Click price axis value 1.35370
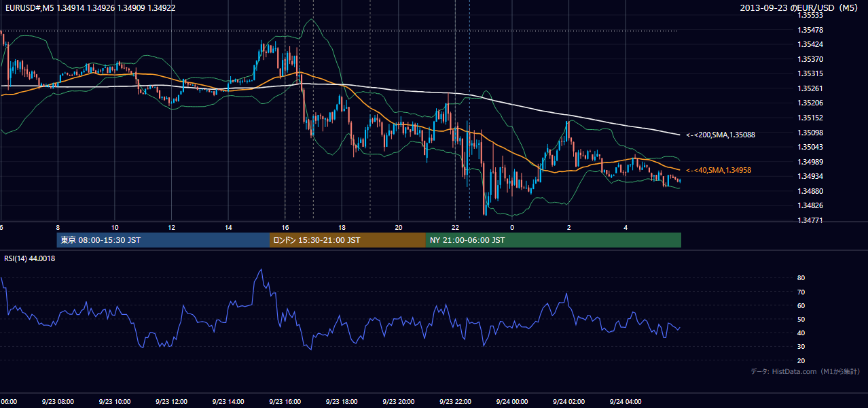Screen dimensions: 868x408 pos(811,59)
